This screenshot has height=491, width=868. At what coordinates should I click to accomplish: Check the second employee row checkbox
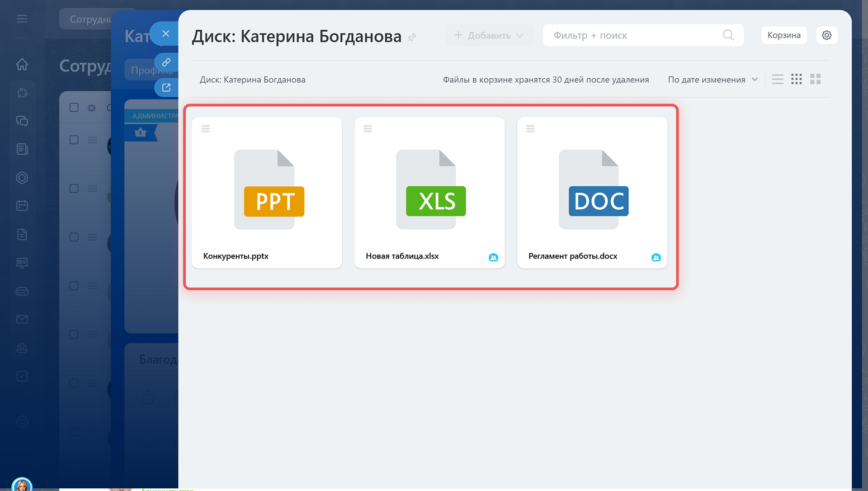tap(74, 189)
